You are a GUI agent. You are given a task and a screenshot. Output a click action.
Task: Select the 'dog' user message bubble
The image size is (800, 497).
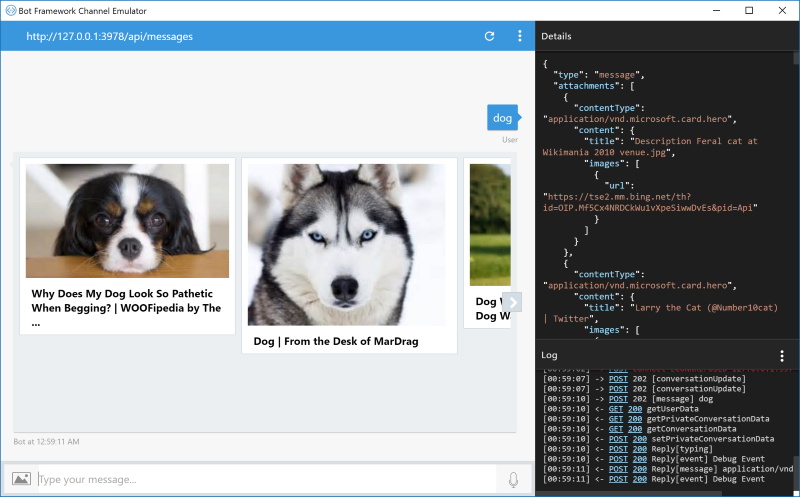(x=503, y=118)
